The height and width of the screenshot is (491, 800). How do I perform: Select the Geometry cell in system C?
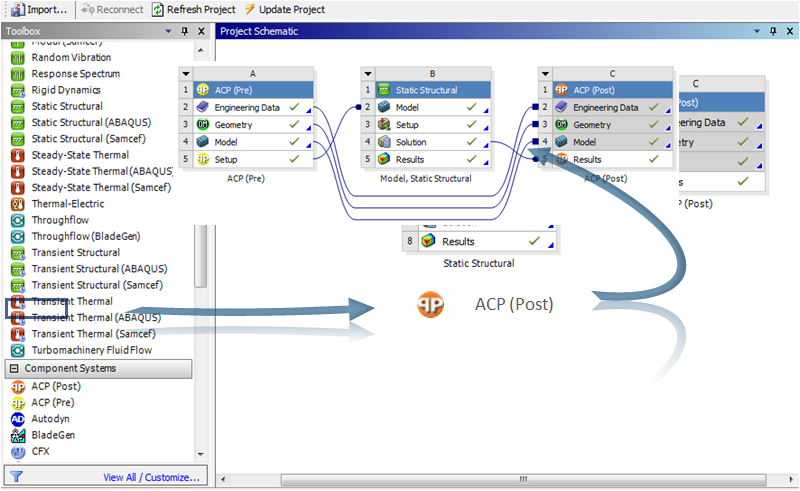pos(612,125)
